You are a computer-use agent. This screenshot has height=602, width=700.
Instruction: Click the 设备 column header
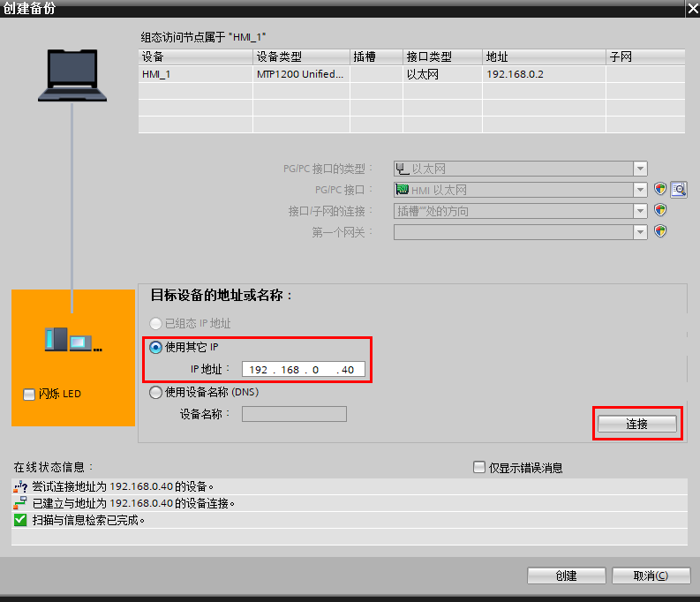point(196,56)
